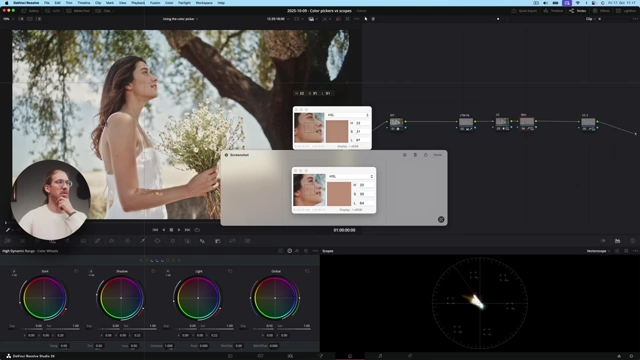This screenshot has width=640, height=360.
Task: Open the Playback menu
Action: tap(138, 3)
